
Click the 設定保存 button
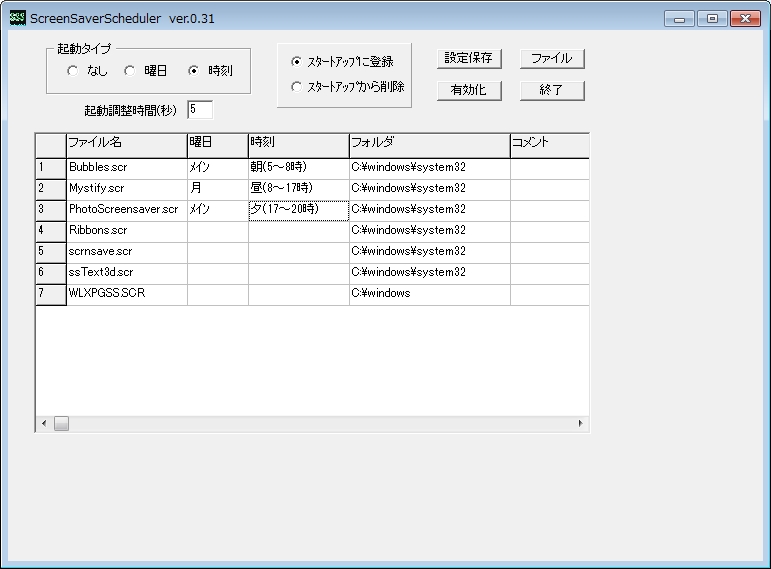[469, 59]
